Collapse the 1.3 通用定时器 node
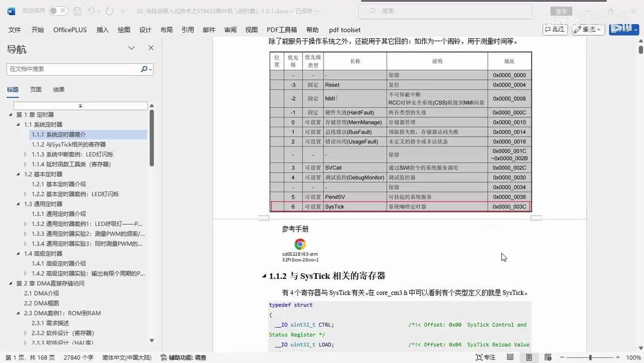Screen dimensions: 644x363 coord(19,204)
